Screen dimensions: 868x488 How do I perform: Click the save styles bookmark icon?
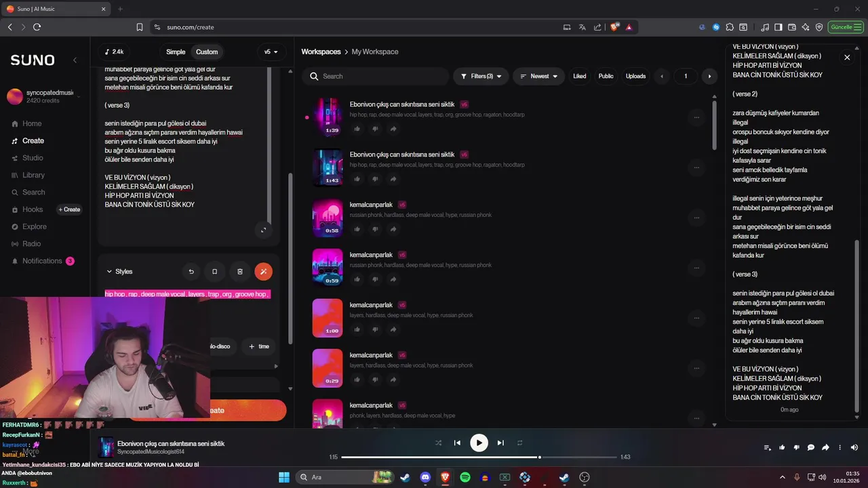[215, 272]
